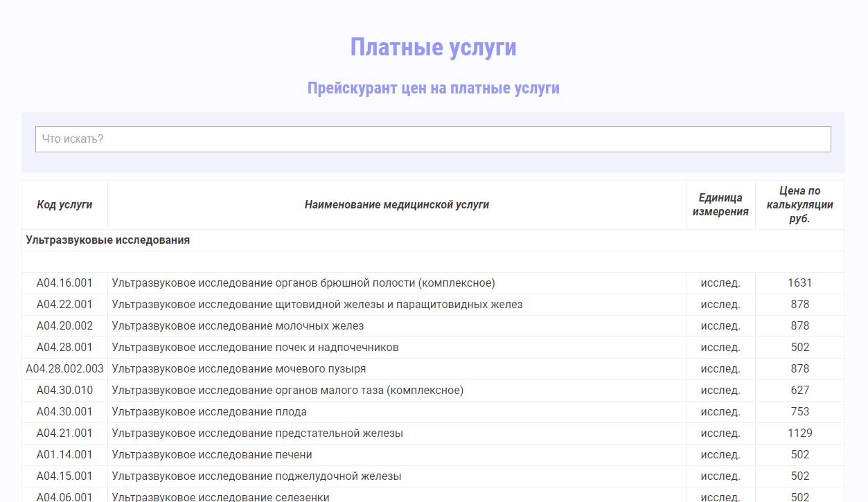Click "исслед." unit in the брюшной полости row

coord(720,283)
